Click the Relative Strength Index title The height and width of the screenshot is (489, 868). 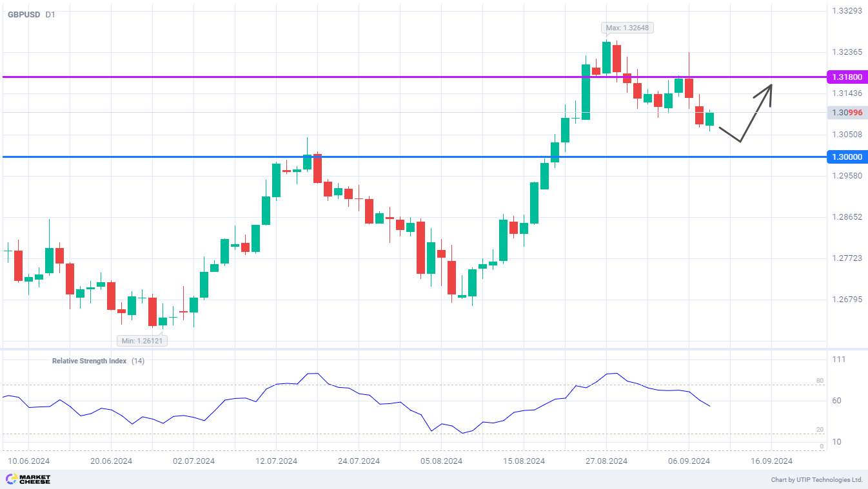[x=89, y=361]
